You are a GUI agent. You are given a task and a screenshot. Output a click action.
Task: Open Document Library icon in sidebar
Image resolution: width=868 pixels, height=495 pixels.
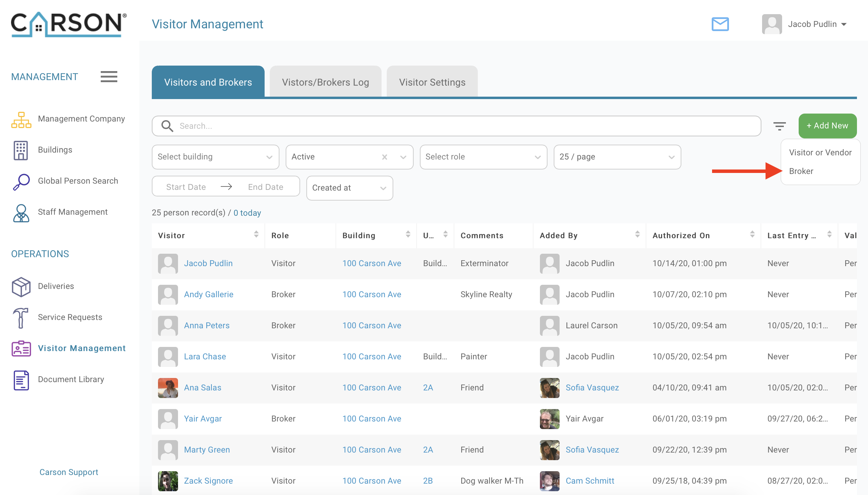[x=21, y=380]
